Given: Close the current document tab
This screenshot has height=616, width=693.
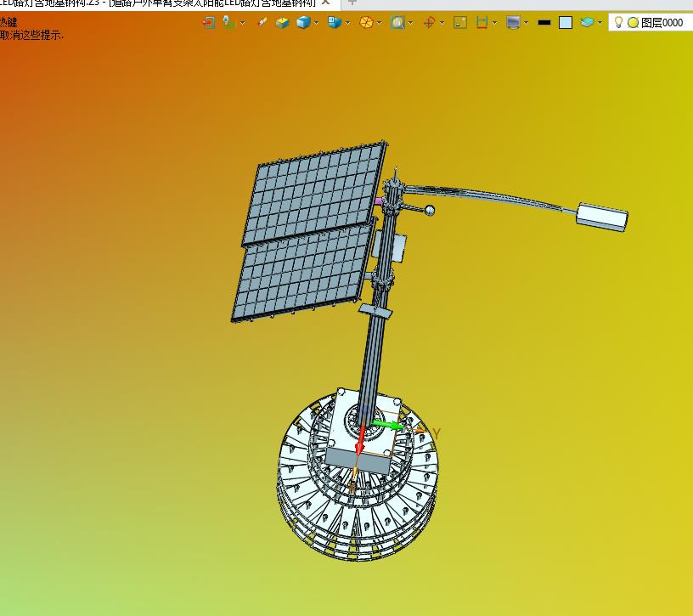Looking at the screenshot, I should (326, 3).
